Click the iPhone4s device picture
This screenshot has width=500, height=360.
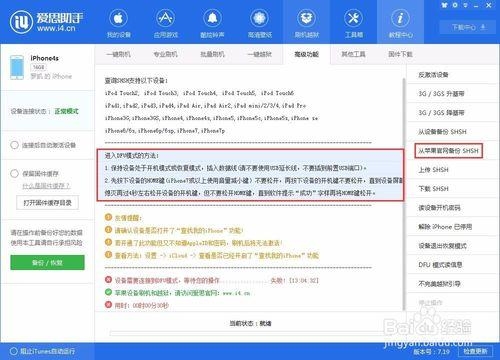pos(17,67)
